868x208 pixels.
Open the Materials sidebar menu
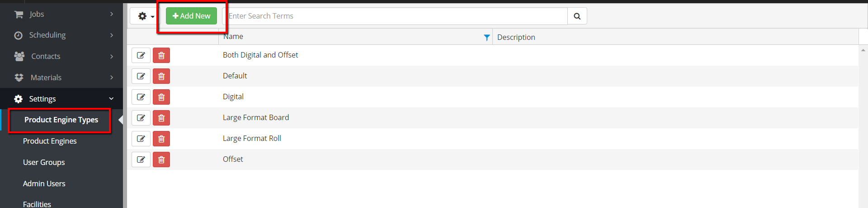63,77
